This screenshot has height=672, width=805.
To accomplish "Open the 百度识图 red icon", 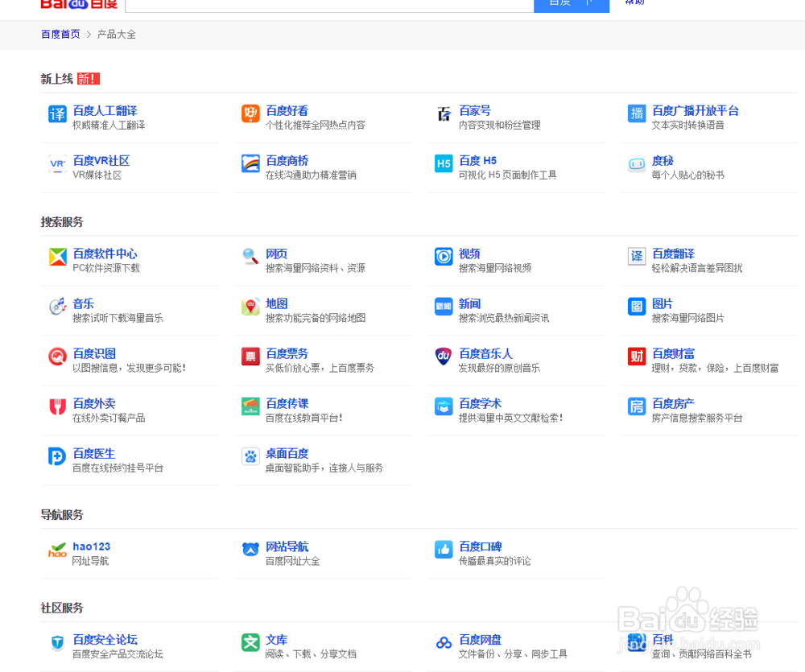I will pyautogui.click(x=57, y=357).
